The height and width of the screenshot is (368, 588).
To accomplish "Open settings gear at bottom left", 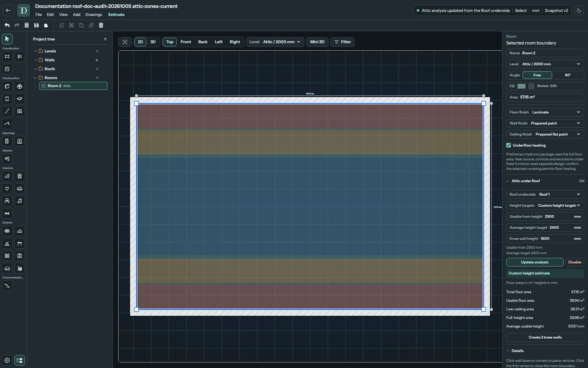I will 7,360.
